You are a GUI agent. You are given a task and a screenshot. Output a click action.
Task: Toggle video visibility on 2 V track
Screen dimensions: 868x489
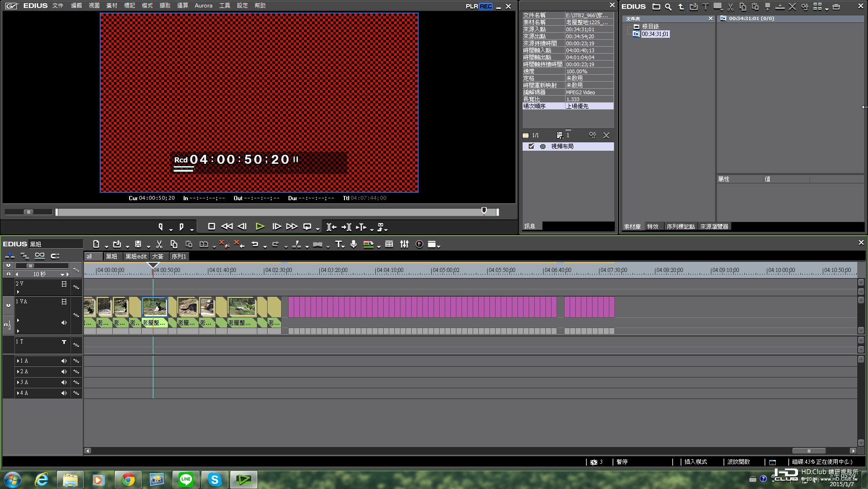tap(64, 284)
